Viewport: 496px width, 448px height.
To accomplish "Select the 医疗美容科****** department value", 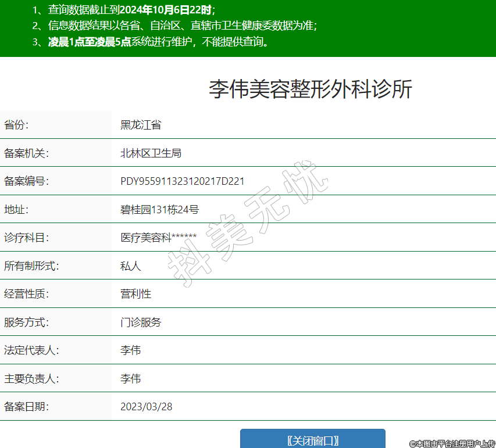I will pos(158,238).
